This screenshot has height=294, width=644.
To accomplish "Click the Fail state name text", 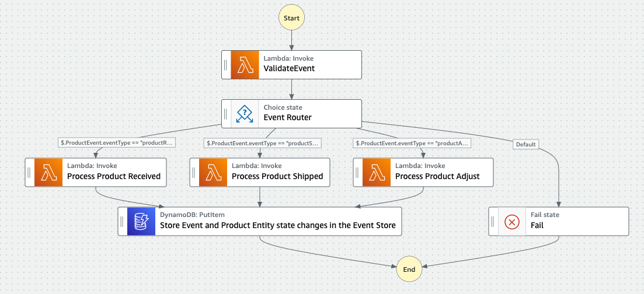I will pyautogui.click(x=537, y=225).
